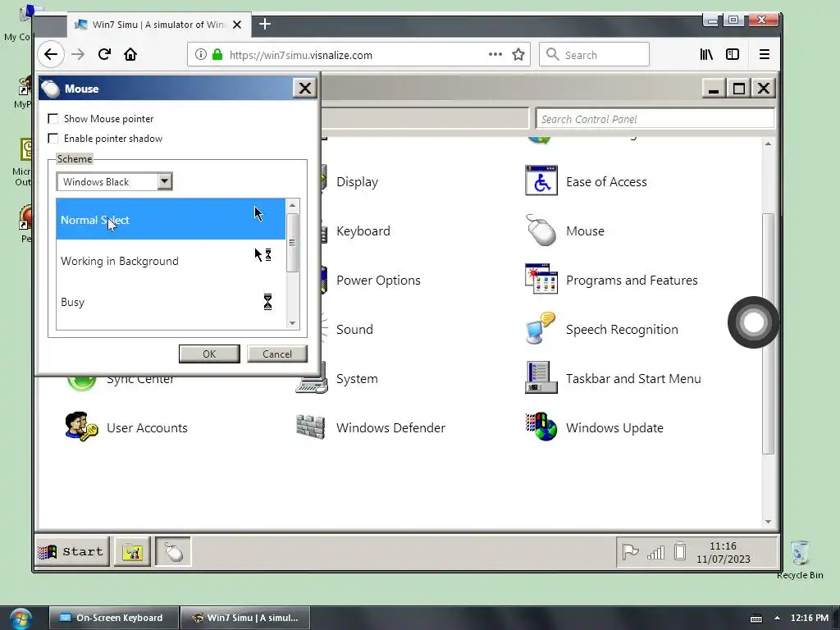Screen dimensions: 840x630
Task: Click the simulator tray network signal icon
Action: (655, 552)
